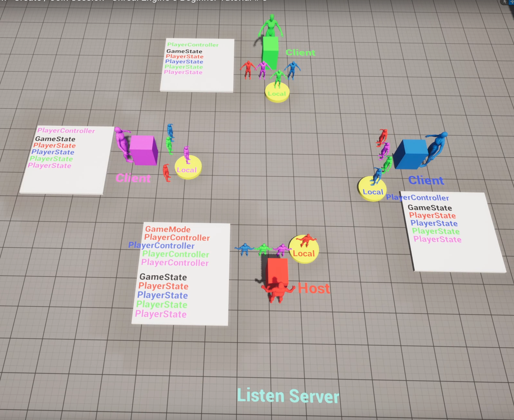
Task: Click pink 'PlayerController' on Host panel
Action: (x=175, y=263)
